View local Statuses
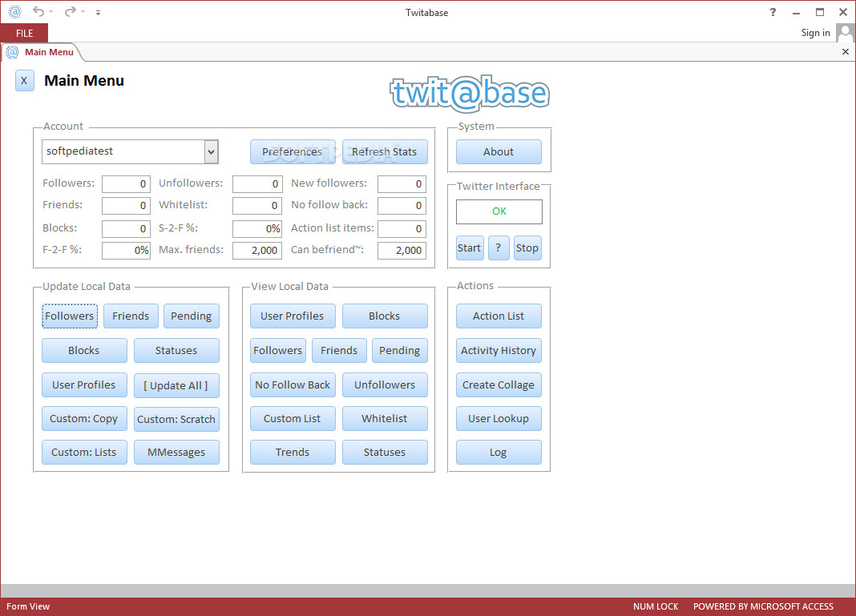 [385, 453]
